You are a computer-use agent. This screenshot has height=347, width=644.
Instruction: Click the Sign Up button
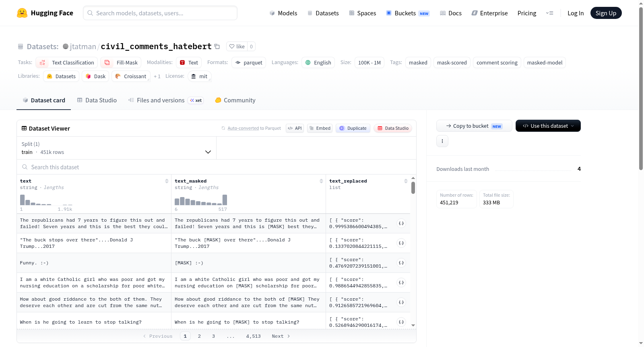[606, 13]
